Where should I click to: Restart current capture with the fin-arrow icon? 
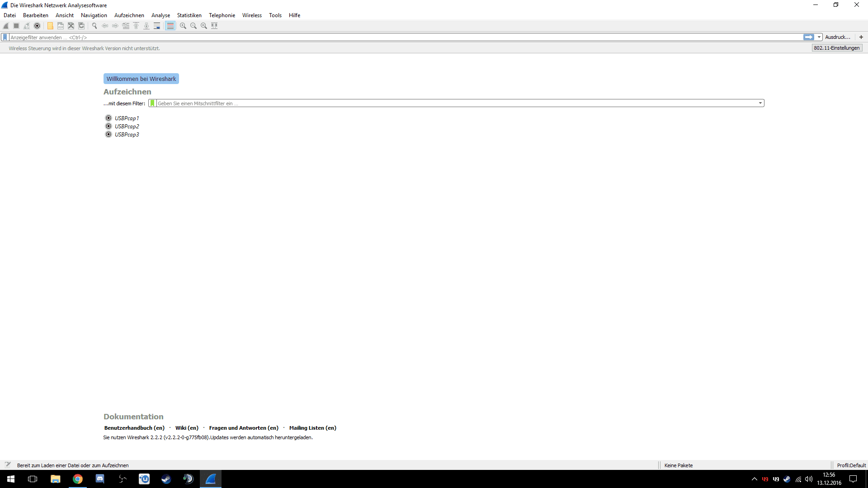tap(27, 26)
